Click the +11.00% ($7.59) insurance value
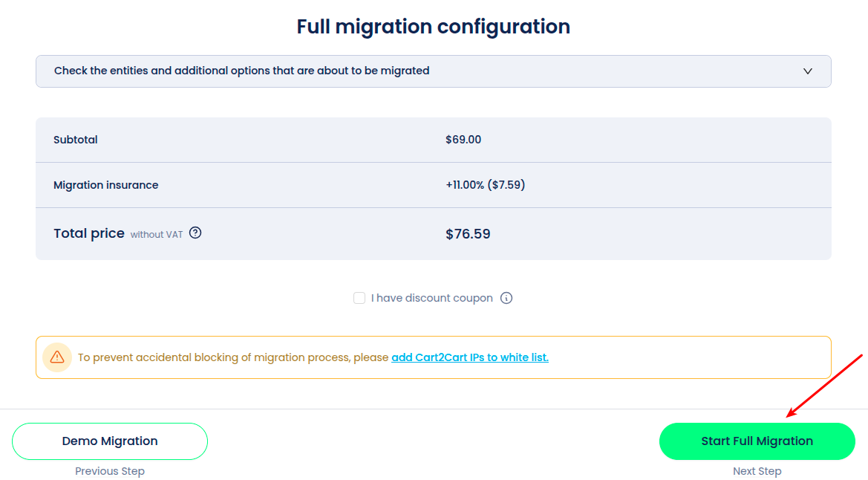Image resolution: width=868 pixels, height=480 pixels. (485, 185)
